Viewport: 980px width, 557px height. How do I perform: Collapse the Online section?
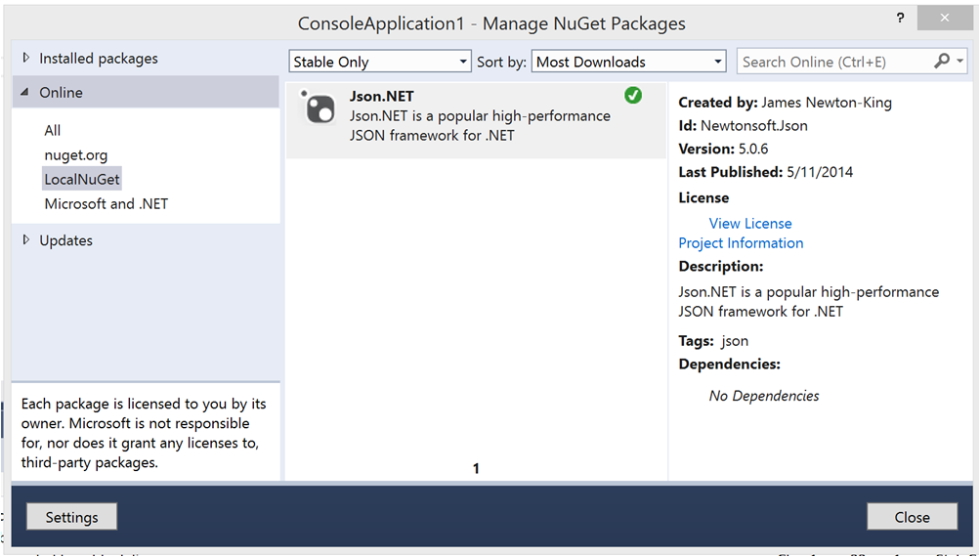click(x=26, y=93)
